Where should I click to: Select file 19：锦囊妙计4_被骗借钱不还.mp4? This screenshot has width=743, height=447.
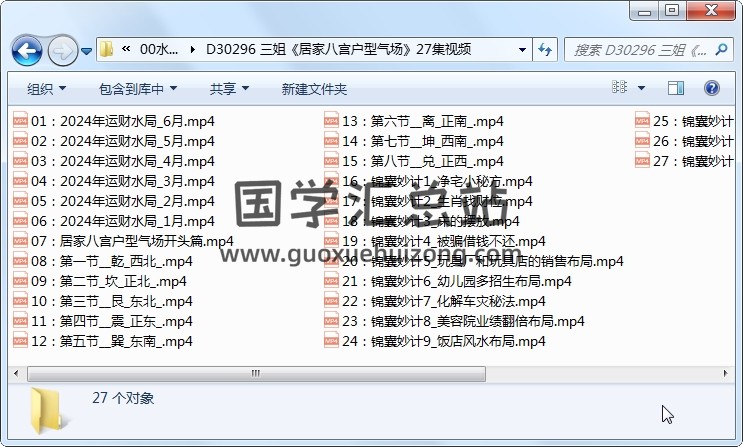435,241
